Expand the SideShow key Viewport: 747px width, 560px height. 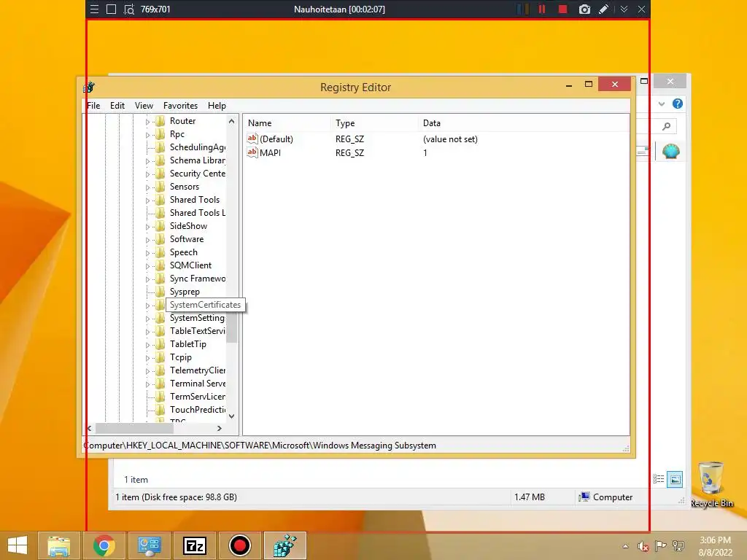tap(147, 227)
